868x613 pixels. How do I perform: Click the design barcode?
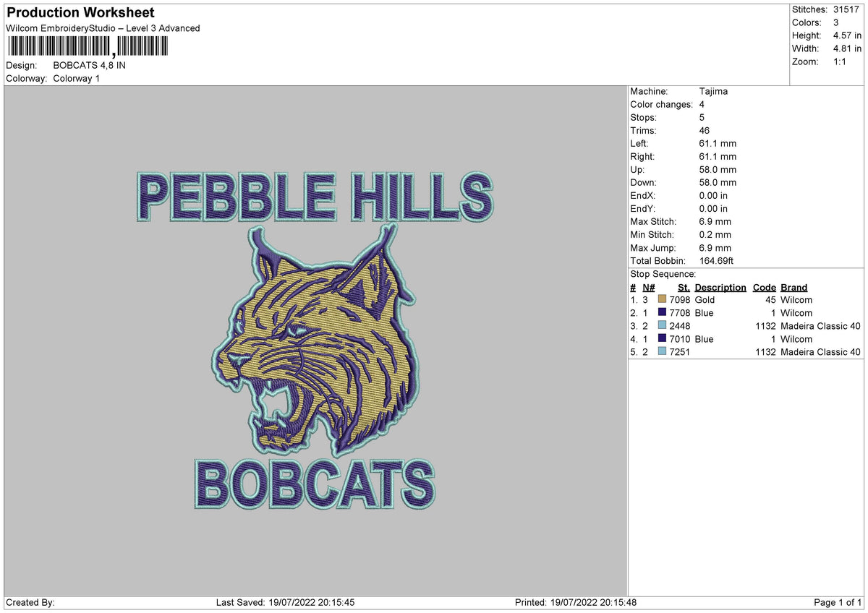pos(87,46)
